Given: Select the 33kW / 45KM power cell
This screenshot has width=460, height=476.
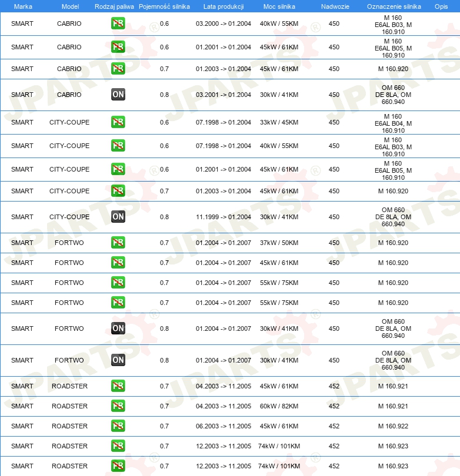Looking at the screenshot, I should point(279,122).
